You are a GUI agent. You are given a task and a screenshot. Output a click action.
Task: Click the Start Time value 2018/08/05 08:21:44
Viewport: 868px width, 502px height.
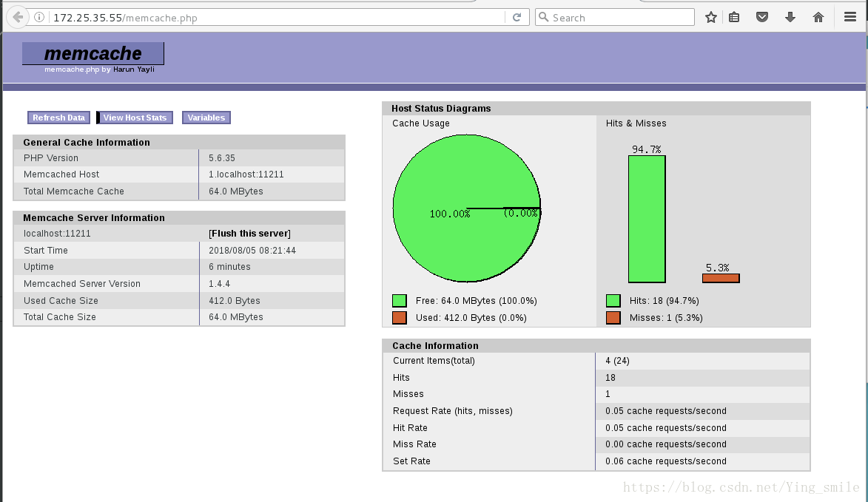252,251
